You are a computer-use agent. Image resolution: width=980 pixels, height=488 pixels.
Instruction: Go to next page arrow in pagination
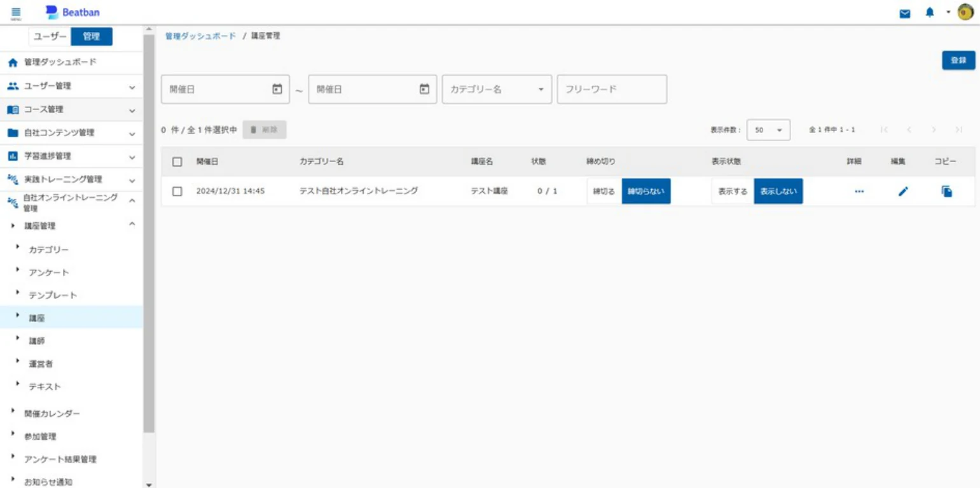tap(934, 130)
